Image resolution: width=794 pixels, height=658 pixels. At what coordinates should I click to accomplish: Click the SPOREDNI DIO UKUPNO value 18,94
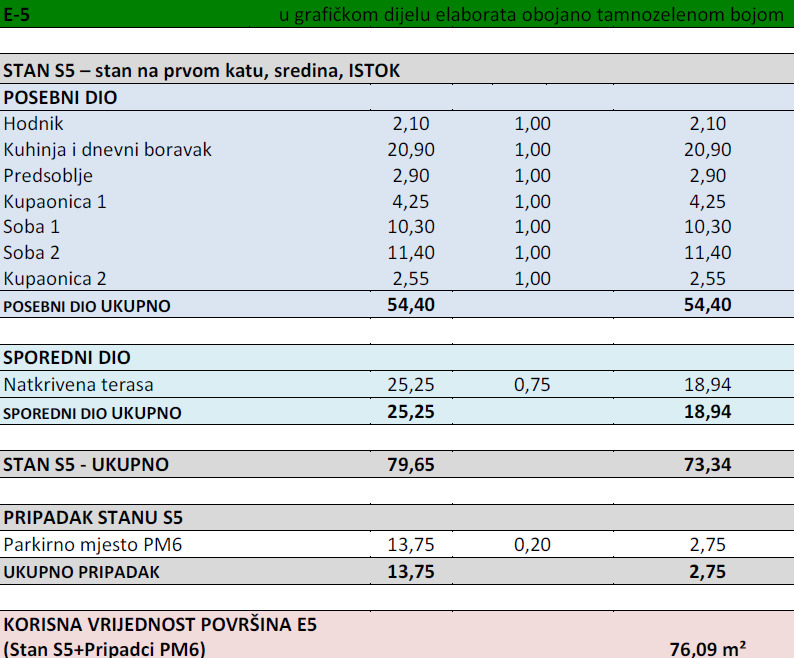tap(707, 412)
